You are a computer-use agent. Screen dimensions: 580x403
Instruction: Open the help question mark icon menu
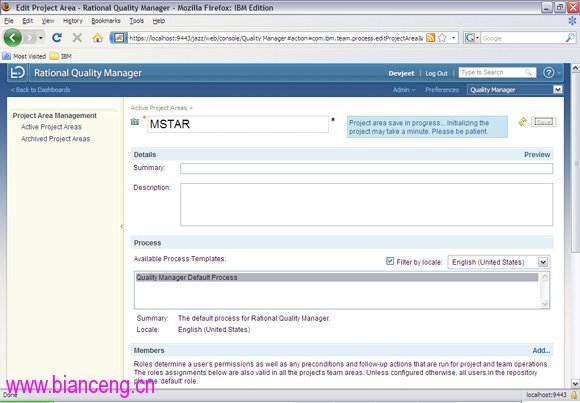coord(549,73)
